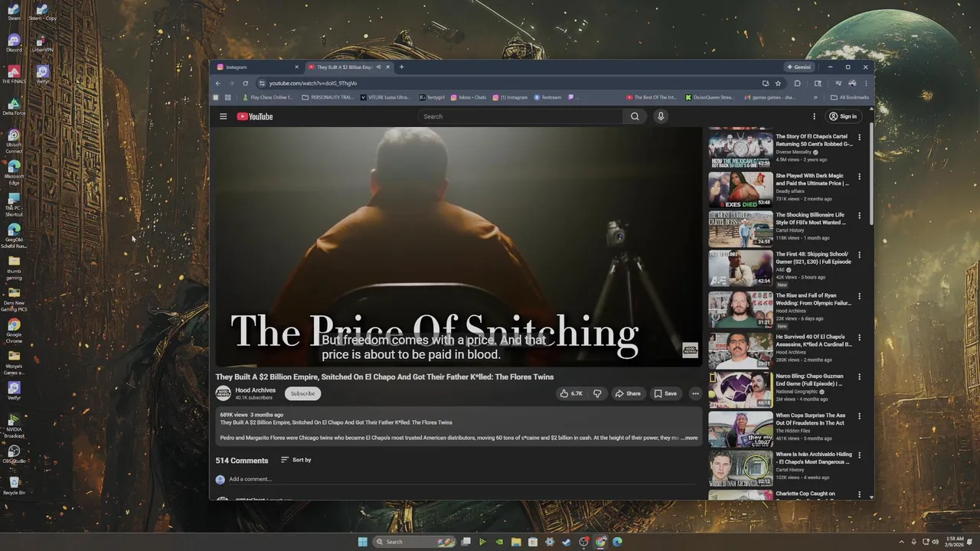Like the video with thumbs up
The width and height of the screenshot is (980, 551).
[571, 393]
